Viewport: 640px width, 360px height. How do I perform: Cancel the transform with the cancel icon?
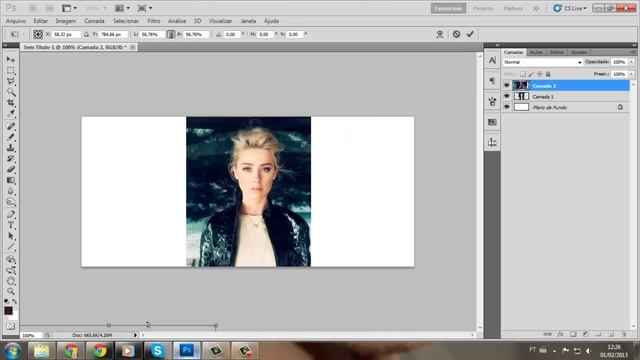456,34
